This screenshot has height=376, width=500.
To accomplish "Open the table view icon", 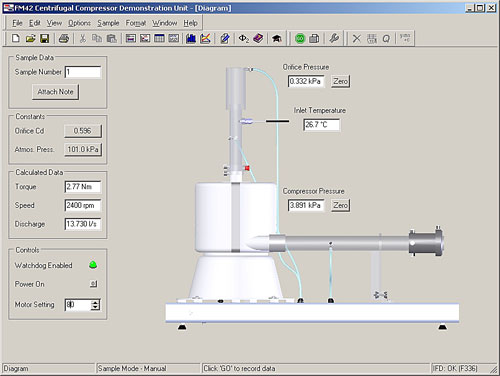I will point(159,39).
